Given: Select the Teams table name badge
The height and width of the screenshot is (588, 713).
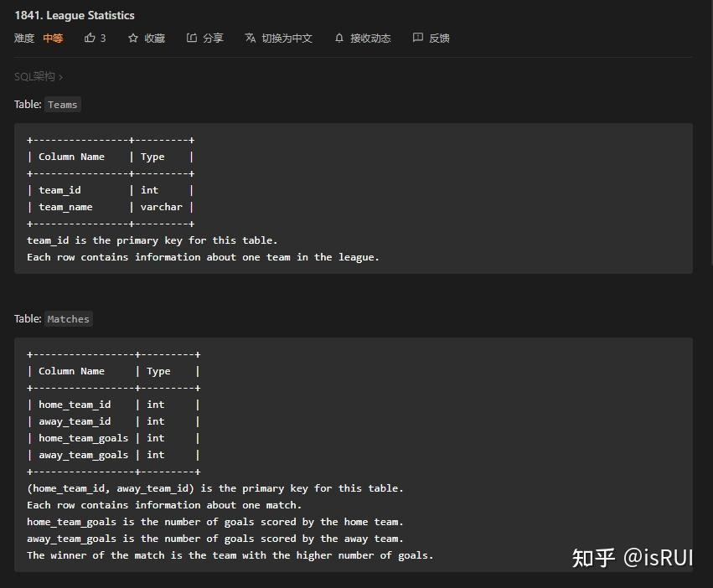Looking at the screenshot, I should tap(62, 104).
